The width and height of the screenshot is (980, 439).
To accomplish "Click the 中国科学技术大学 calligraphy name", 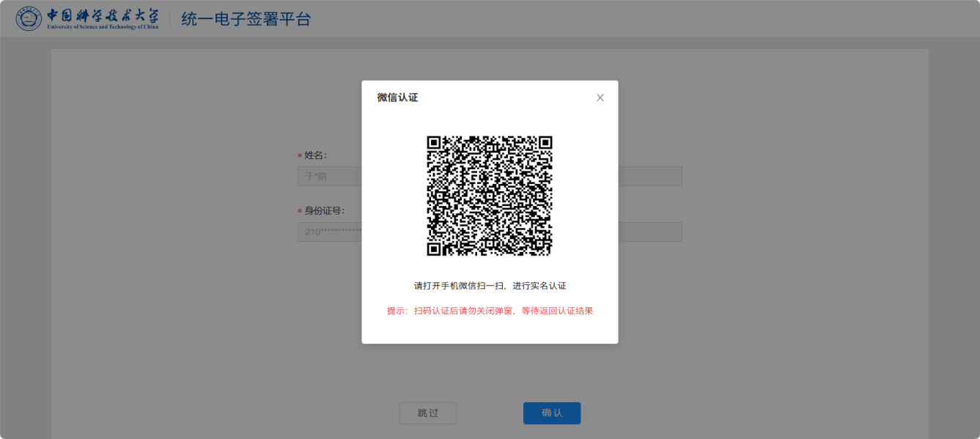I will point(103,15).
